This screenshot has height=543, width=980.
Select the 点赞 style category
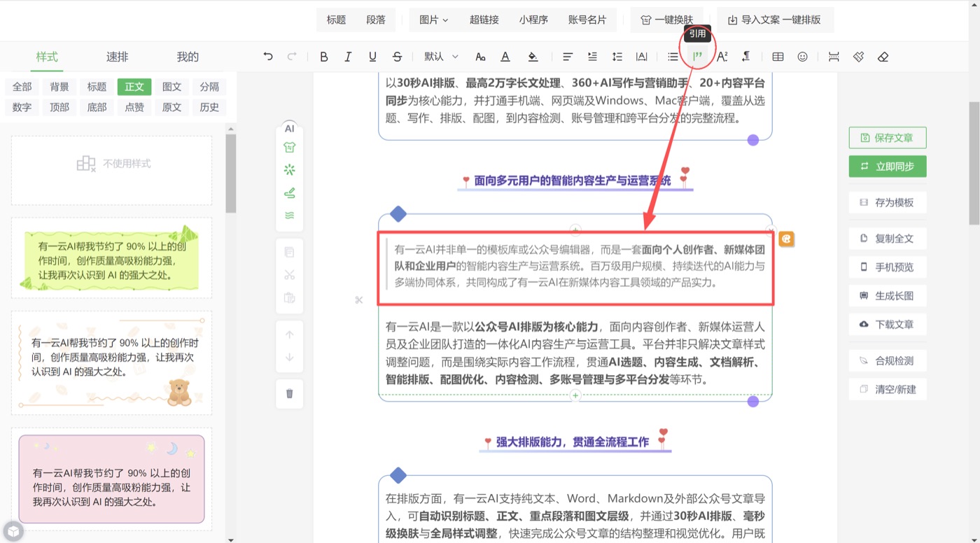point(134,107)
